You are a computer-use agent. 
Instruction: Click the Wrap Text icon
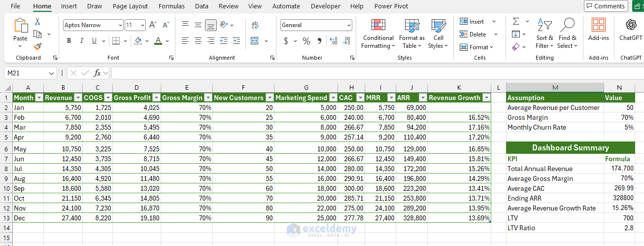pos(255,25)
